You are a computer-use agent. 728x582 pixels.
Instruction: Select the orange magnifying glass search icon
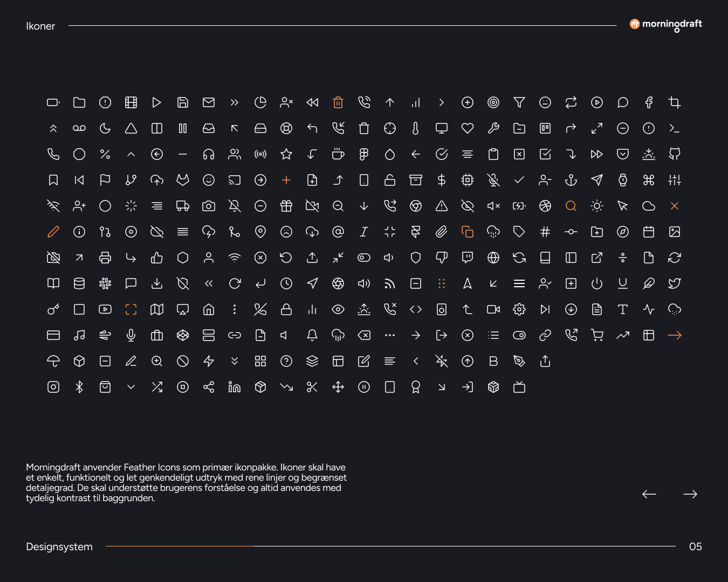571,206
